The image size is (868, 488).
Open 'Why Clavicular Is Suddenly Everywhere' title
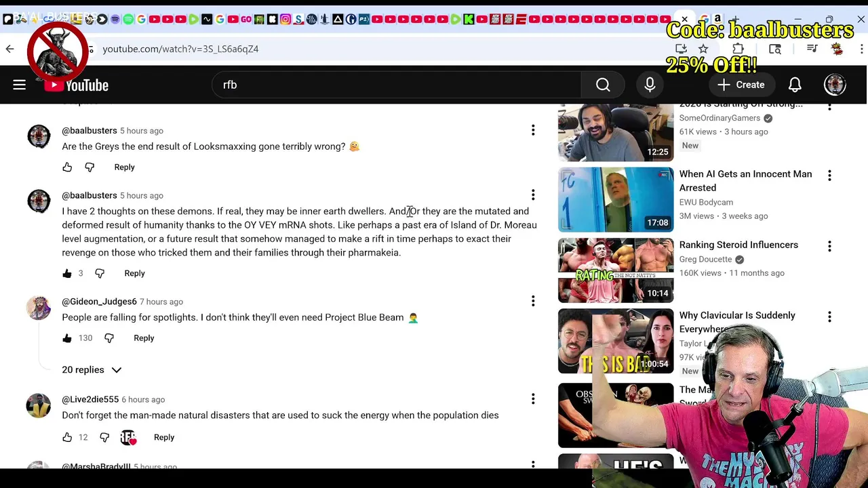coord(737,322)
